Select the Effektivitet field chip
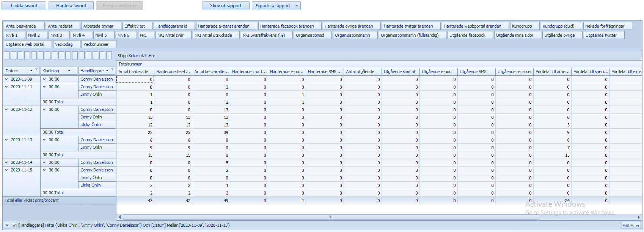The image size is (644, 232). 137,26
